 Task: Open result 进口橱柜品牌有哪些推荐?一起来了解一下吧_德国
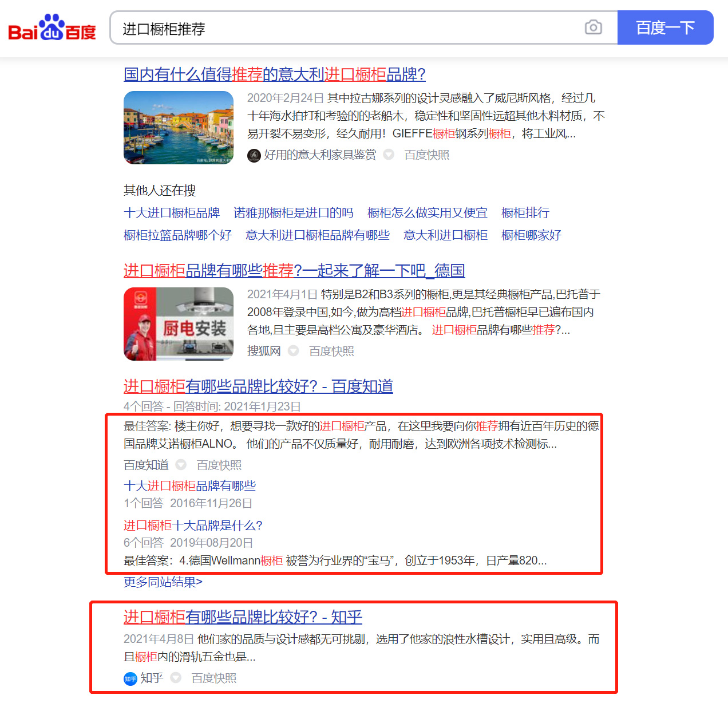[294, 271]
